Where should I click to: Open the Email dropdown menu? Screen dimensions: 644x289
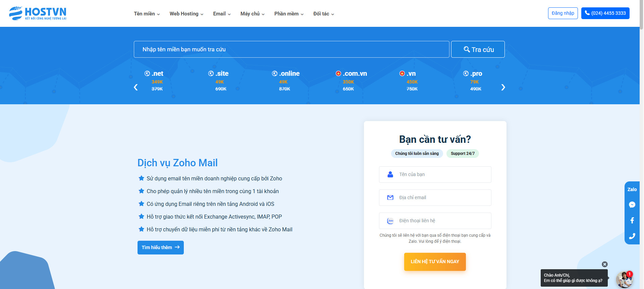pyautogui.click(x=222, y=14)
